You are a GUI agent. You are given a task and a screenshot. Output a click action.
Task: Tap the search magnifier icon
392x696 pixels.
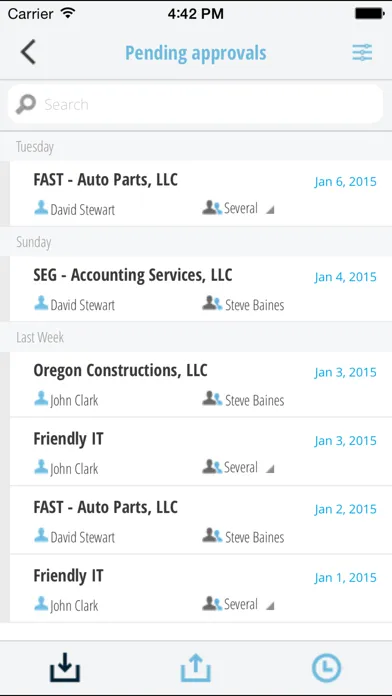click(x=26, y=105)
